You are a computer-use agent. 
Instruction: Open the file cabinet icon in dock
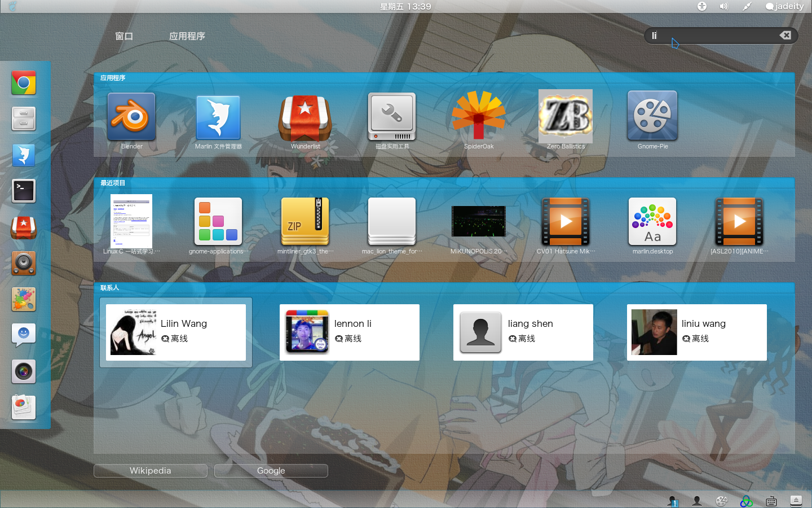24,119
